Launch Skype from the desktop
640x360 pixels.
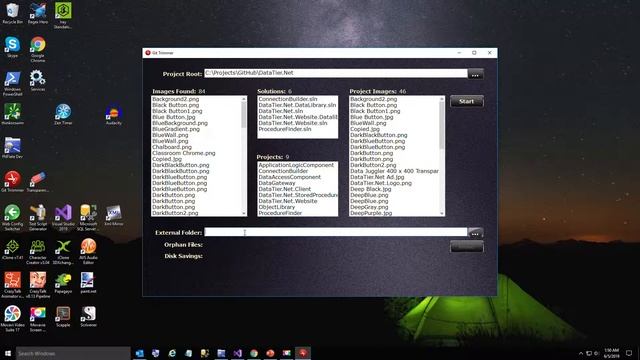(12, 47)
